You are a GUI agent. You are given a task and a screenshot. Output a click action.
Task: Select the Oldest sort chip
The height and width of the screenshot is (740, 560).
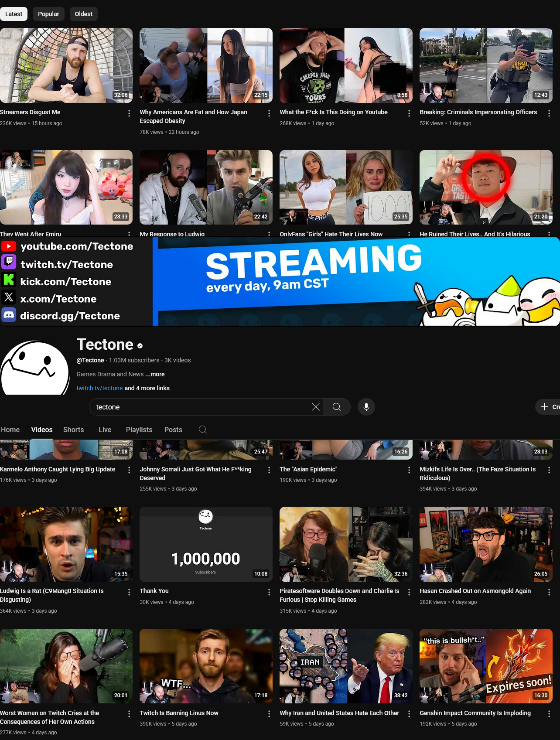[84, 14]
